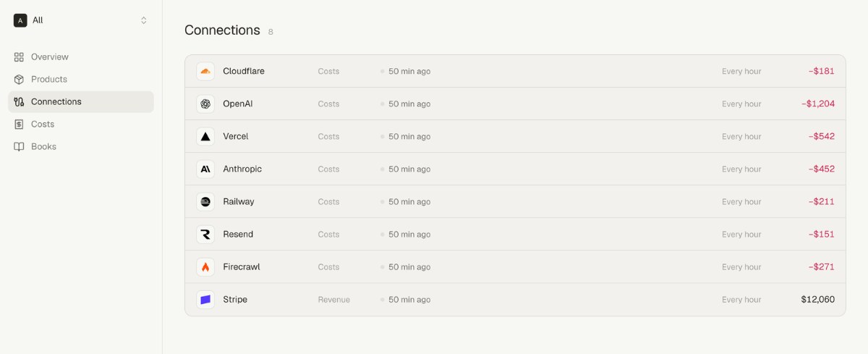This screenshot has width=868, height=354.
Task: Go to Products in the sidebar
Action: click(x=81, y=79)
